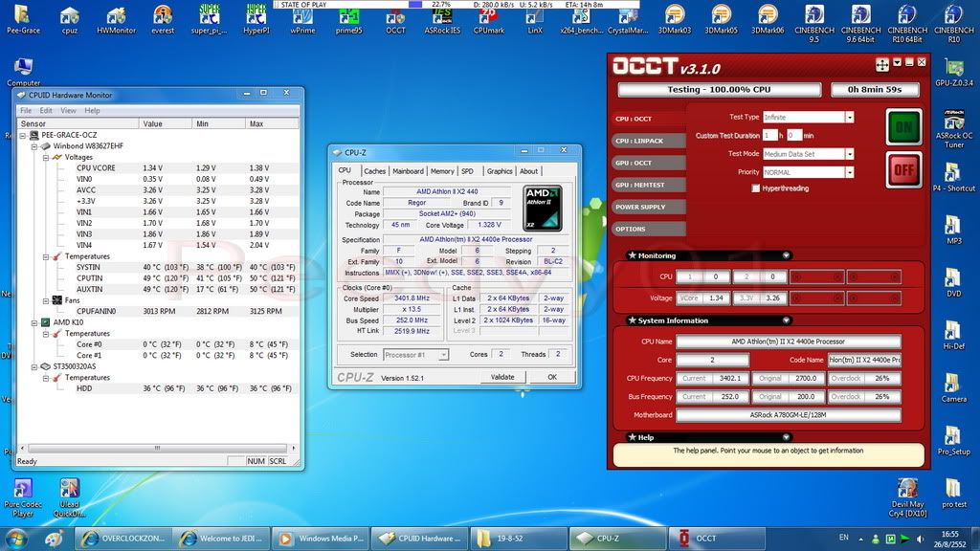Switch to the Graphics tab in CPU-Z
The width and height of the screenshot is (980, 551).
click(x=500, y=171)
